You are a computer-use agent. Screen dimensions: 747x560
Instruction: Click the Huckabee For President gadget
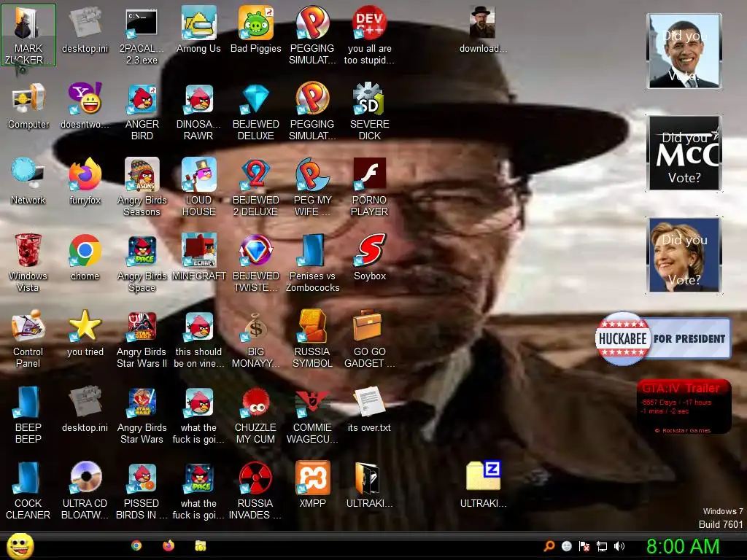coord(662,338)
